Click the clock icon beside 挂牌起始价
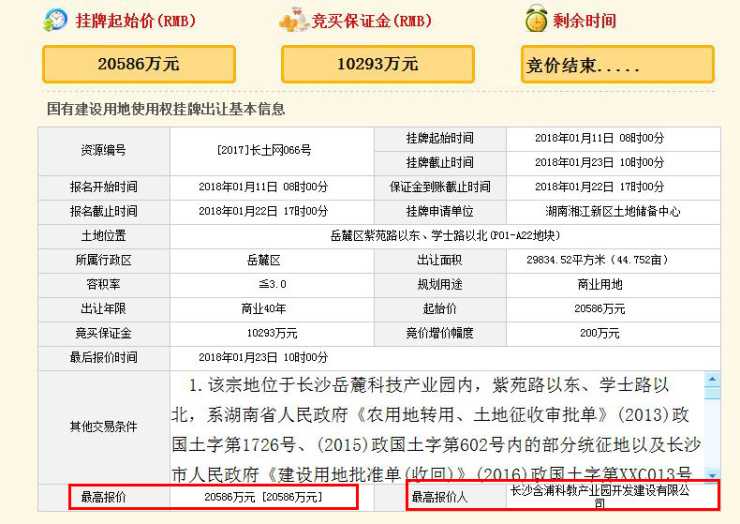740x524 pixels. [x=55, y=20]
